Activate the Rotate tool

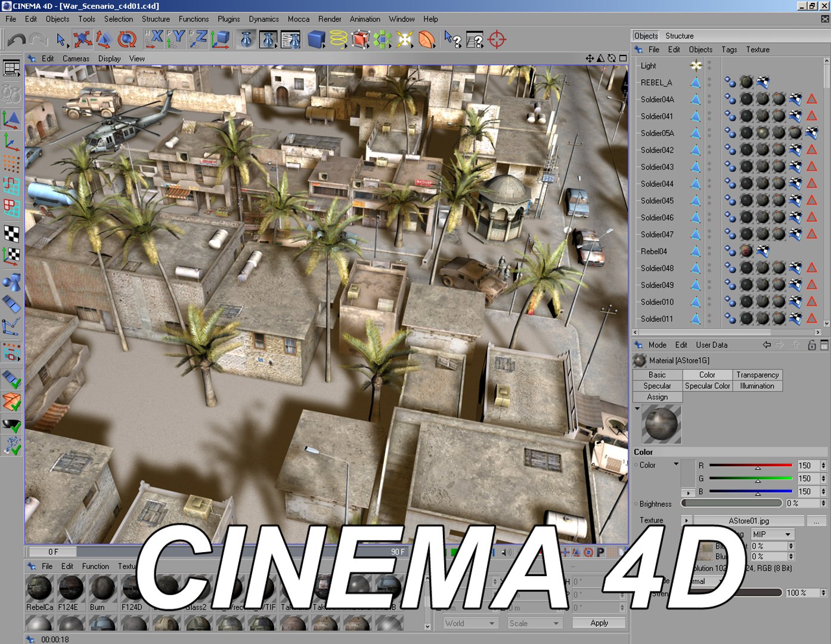coord(126,39)
